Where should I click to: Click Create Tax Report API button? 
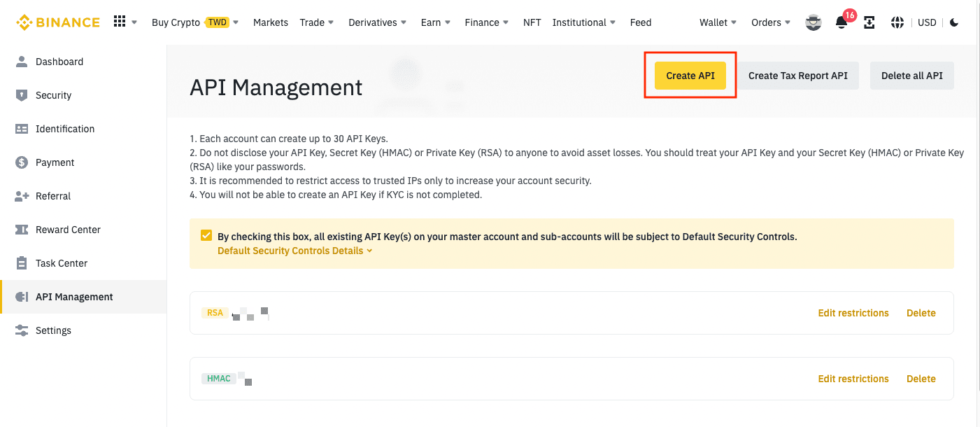pos(798,76)
